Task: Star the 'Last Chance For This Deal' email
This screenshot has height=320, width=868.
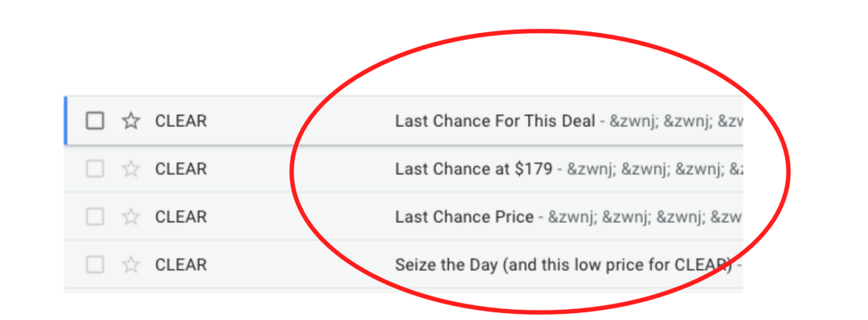Action: click(x=131, y=120)
